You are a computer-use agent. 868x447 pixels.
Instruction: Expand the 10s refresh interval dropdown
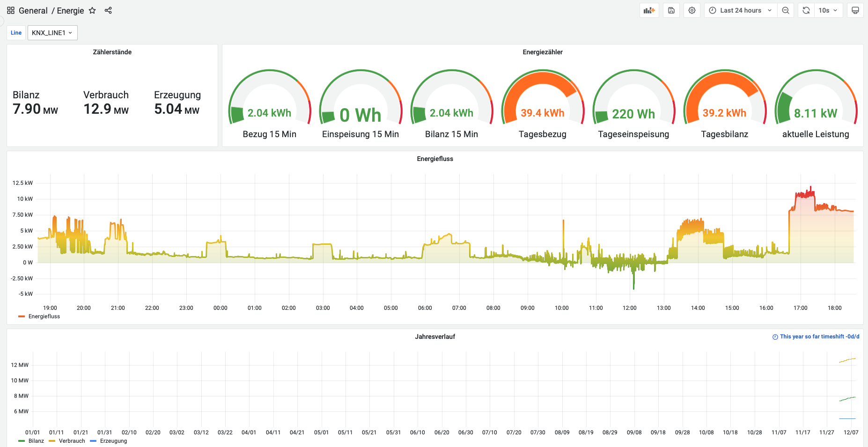[x=828, y=10]
